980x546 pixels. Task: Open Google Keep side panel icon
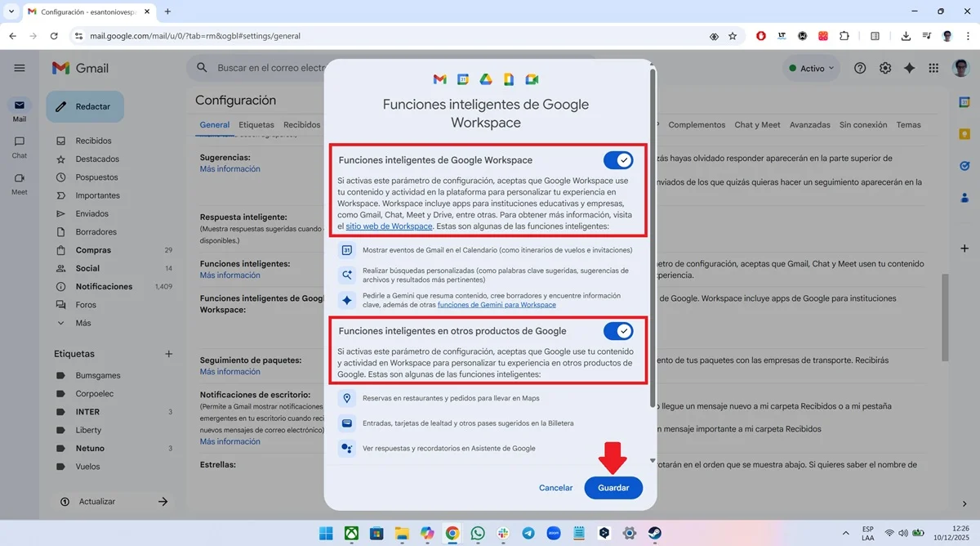964,134
